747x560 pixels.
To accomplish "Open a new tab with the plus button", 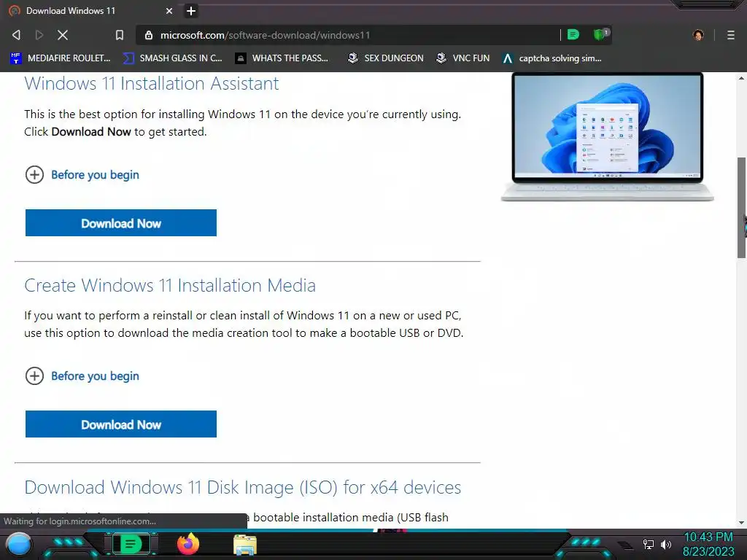I will point(191,10).
